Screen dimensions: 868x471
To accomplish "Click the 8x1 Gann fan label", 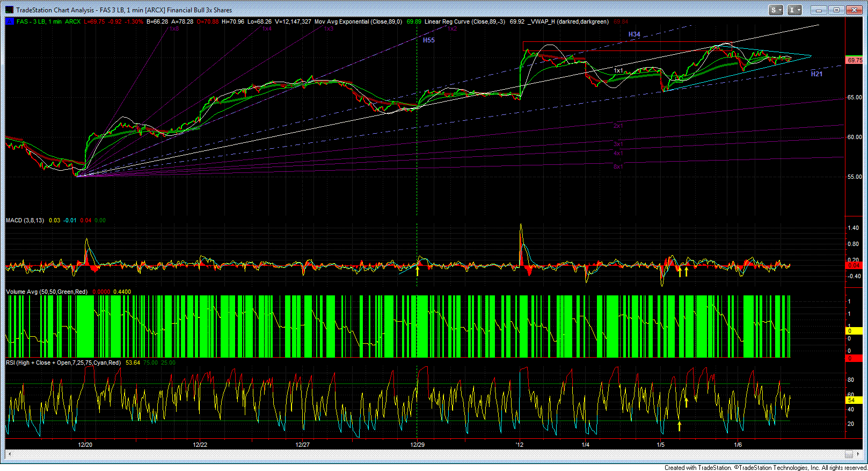I will tap(618, 167).
